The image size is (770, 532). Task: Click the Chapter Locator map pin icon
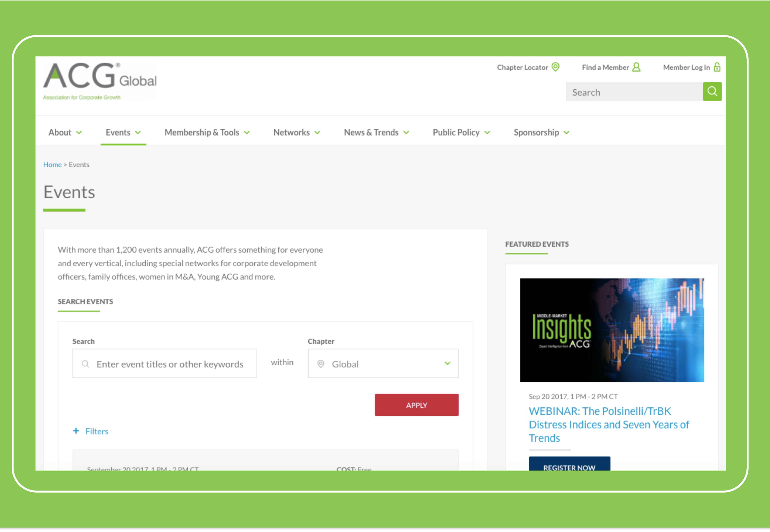[555, 67]
